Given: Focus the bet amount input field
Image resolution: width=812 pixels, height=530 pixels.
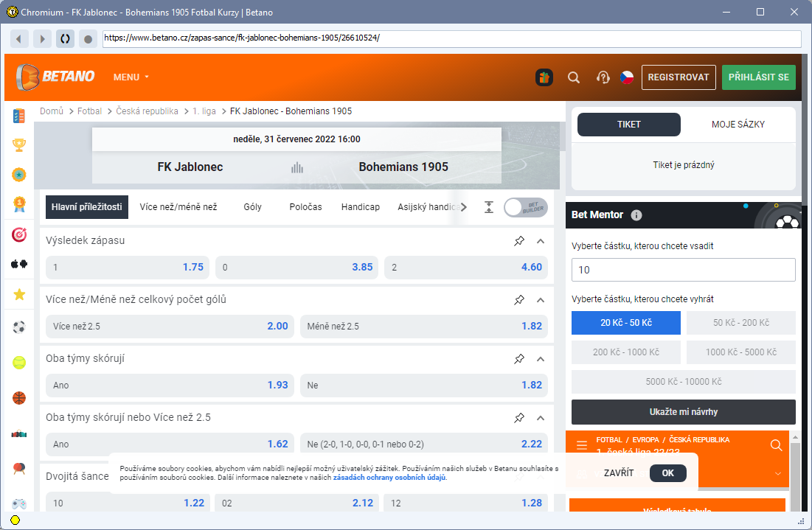Looking at the screenshot, I should click(x=684, y=271).
